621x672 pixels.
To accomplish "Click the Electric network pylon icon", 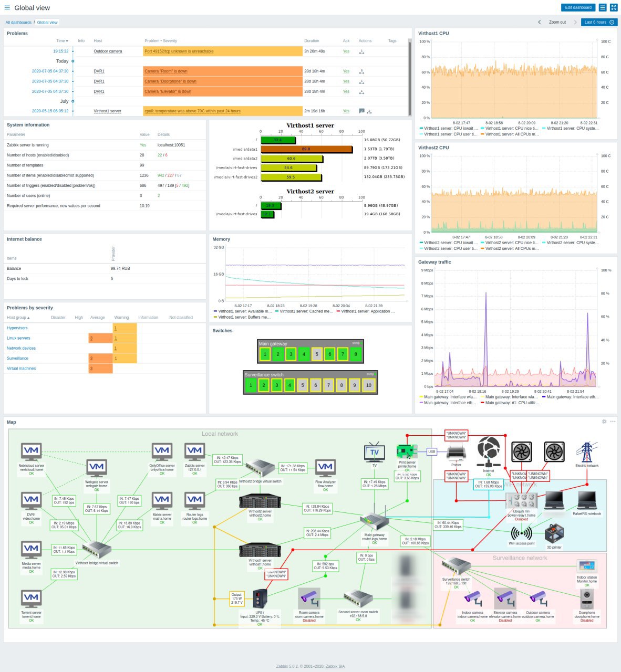I will point(587,452).
